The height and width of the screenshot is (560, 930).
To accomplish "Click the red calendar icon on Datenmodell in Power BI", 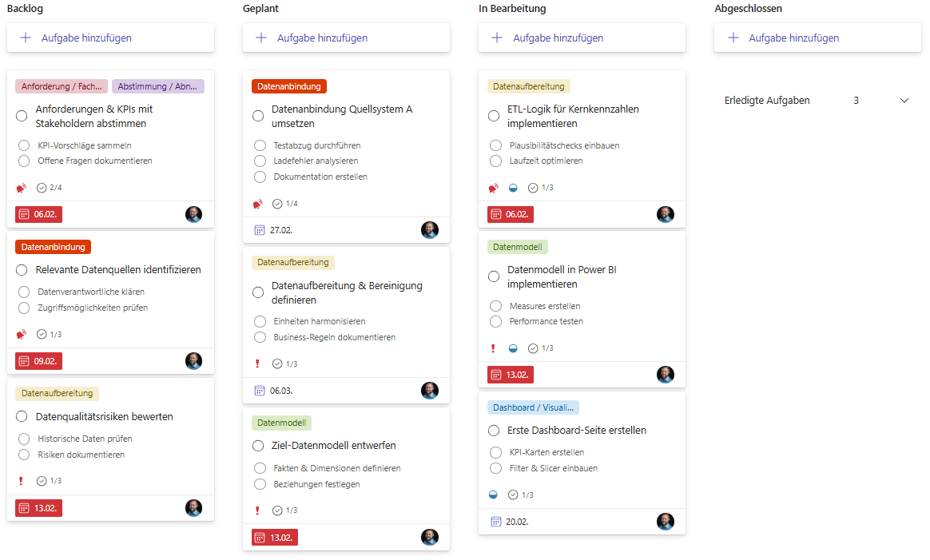I will pyautogui.click(x=496, y=375).
